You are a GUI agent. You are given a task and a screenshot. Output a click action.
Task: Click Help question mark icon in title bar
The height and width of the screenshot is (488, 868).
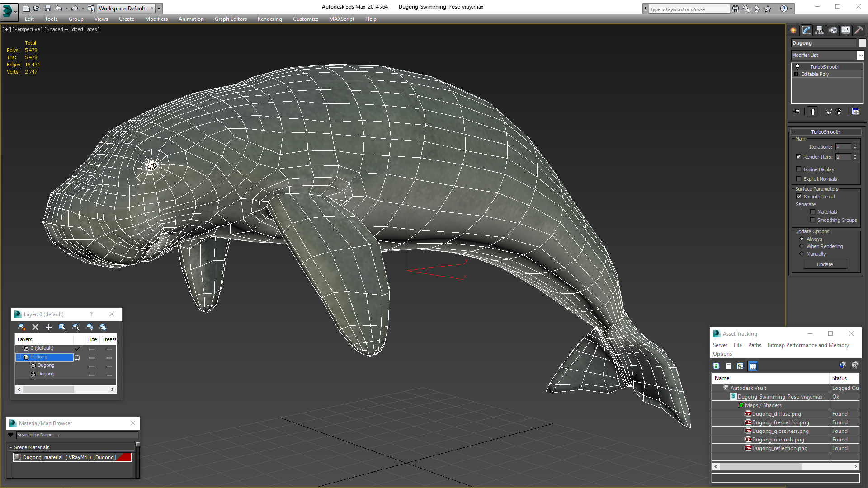[784, 9]
